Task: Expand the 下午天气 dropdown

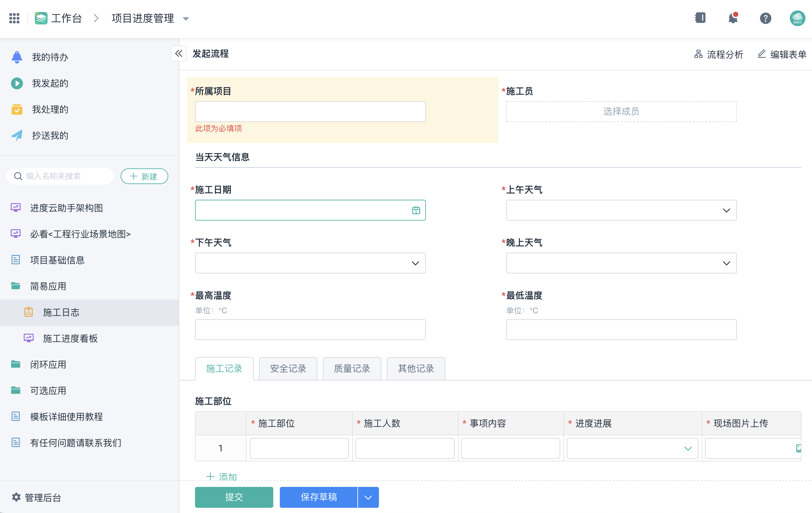Action: coord(310,263)
